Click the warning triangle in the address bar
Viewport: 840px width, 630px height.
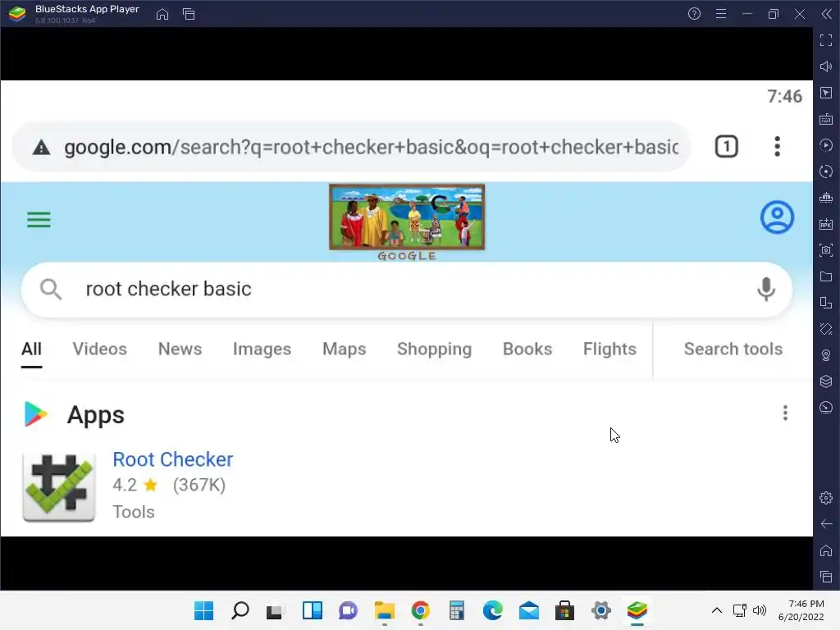[41, 147]
